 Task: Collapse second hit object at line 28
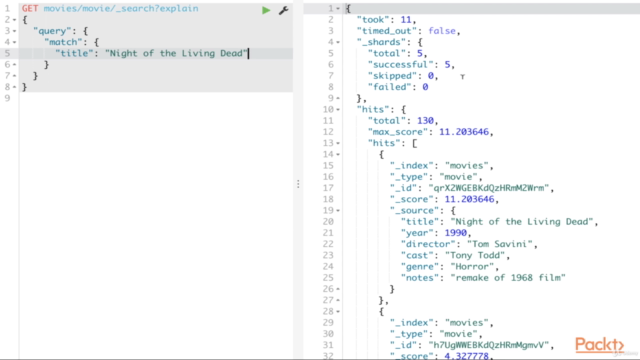click(338, 311)
